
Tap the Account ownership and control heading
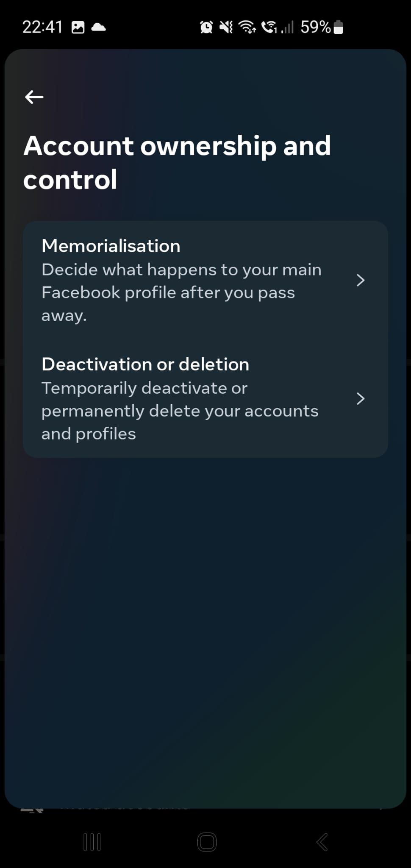(178, 163)
